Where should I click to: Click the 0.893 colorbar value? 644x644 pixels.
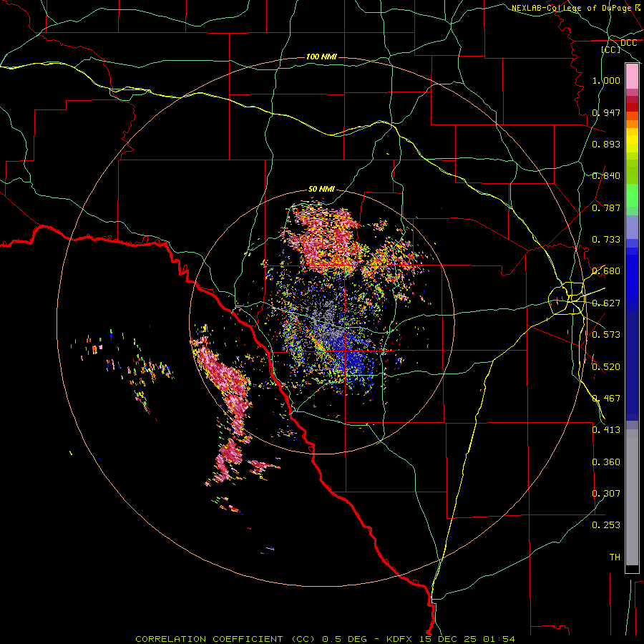606,144
